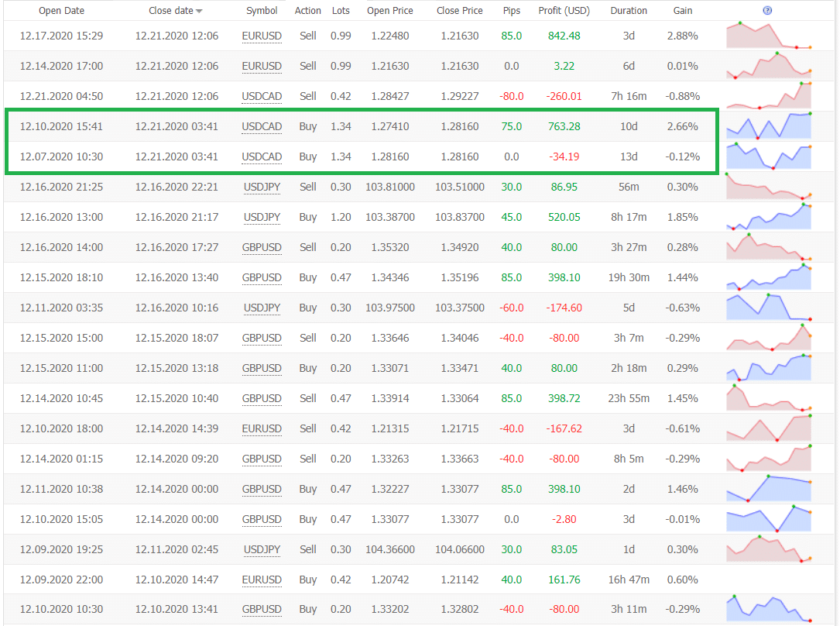Screen dimensions: 840x626
Task: Select profit value -260.01
Action: coord(564,97)
